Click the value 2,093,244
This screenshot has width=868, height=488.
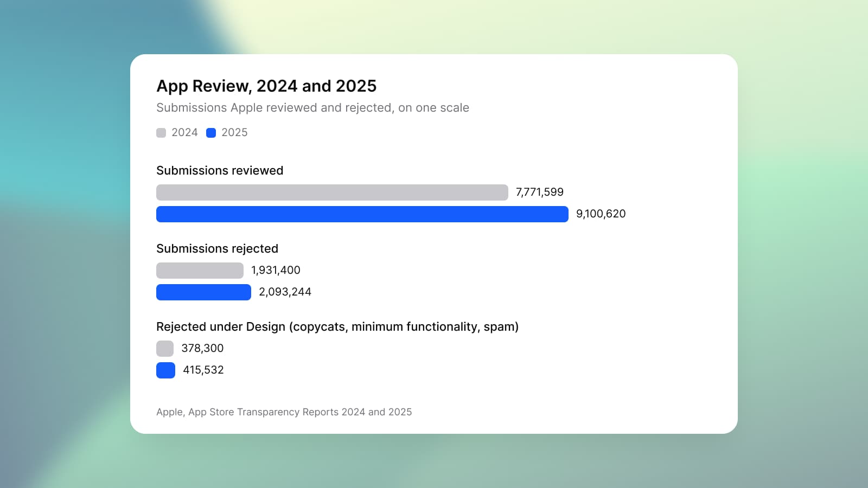[285, 292]
